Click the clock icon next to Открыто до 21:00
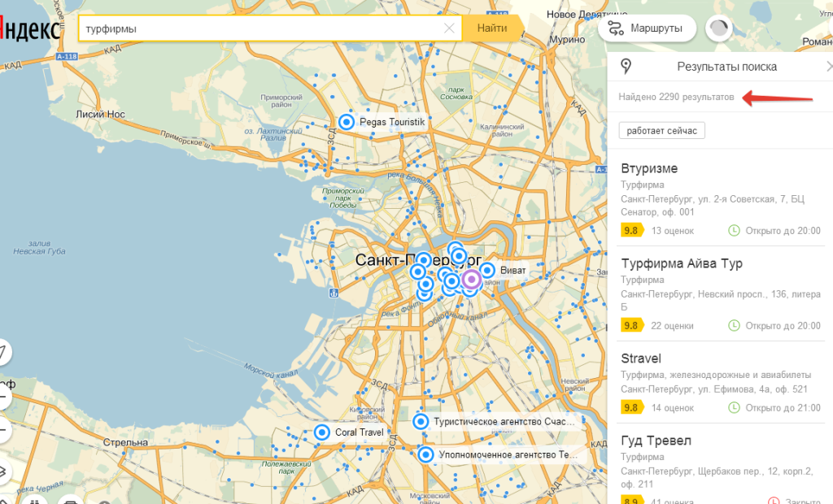The image size is (833, 504). coord(734,408)
